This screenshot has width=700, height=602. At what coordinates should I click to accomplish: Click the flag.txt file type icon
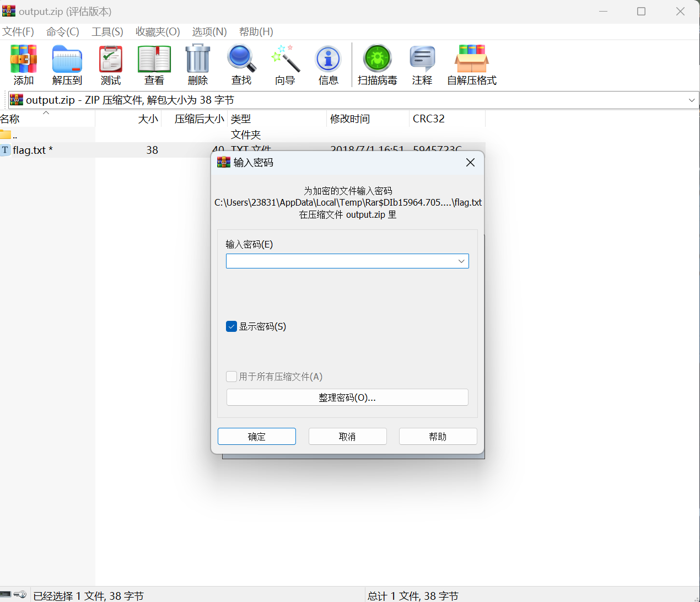5,150
